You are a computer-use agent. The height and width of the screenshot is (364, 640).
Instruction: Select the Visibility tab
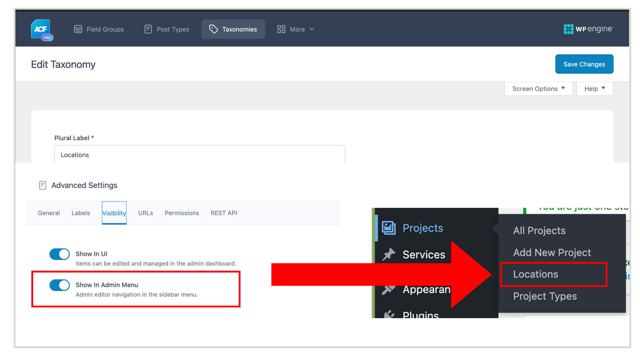point(114,212)
